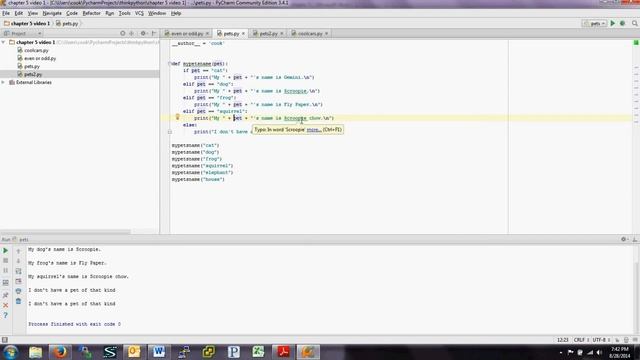Rerun pets with the Run console's green arrow

tap(5, 251)
